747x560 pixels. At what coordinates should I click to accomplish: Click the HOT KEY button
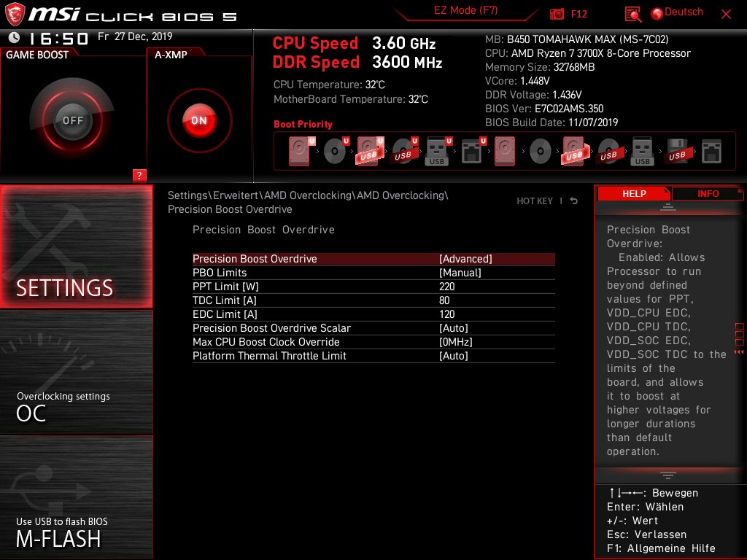(x=535, y=201)
